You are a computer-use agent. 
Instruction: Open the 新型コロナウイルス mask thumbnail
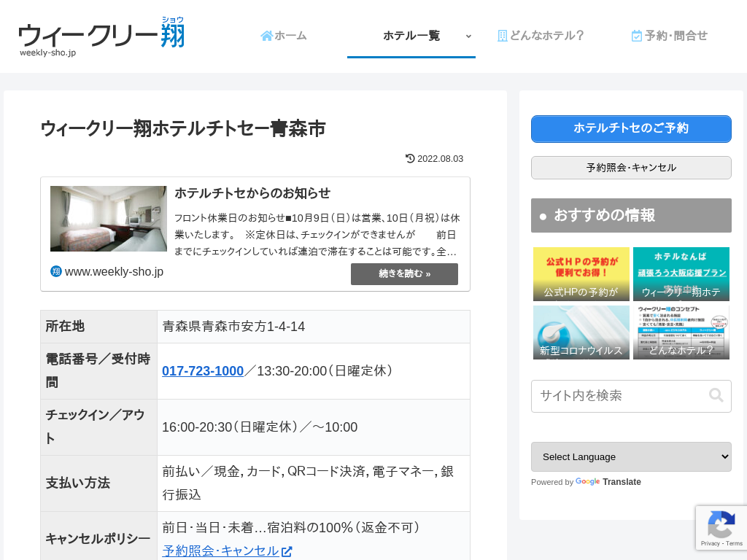(581, 332)
